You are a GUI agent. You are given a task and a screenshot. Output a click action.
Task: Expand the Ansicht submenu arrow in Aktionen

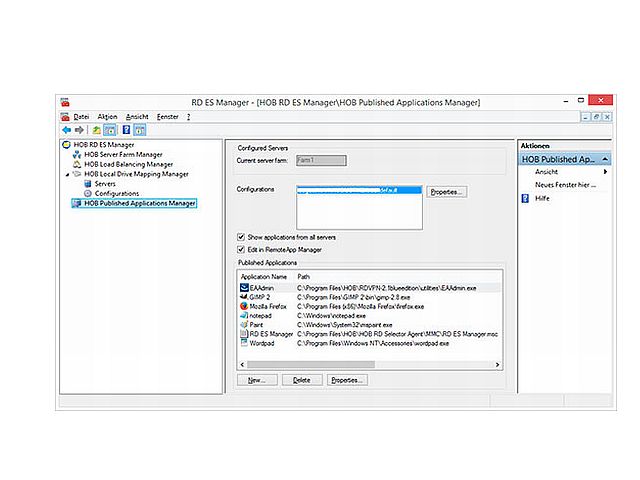click(x=605, y=172)
